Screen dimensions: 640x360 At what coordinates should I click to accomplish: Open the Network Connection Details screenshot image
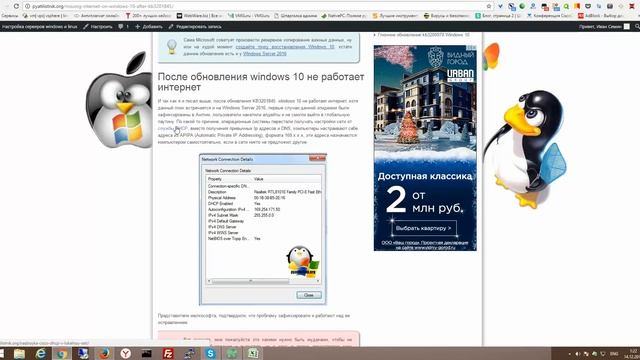(x=263, y=229)
